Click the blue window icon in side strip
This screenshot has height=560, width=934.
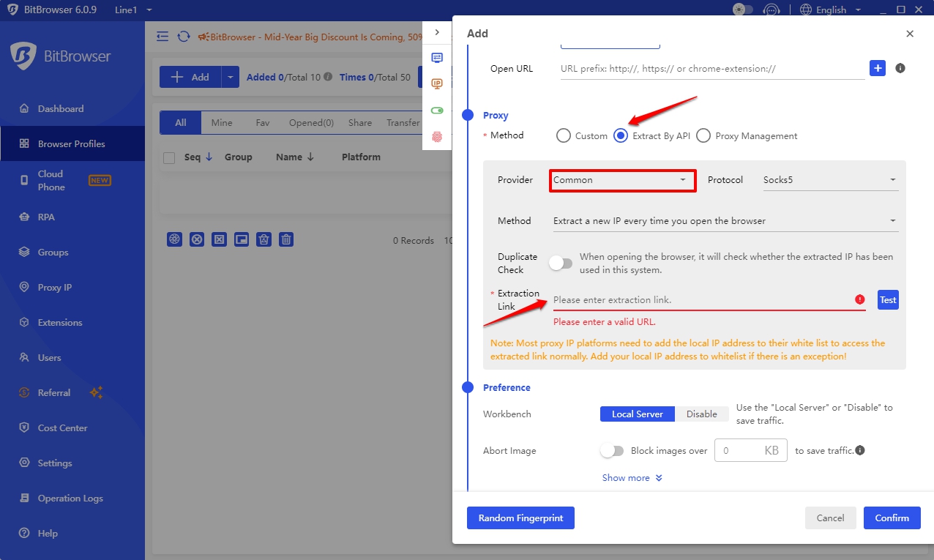[437, 58]
